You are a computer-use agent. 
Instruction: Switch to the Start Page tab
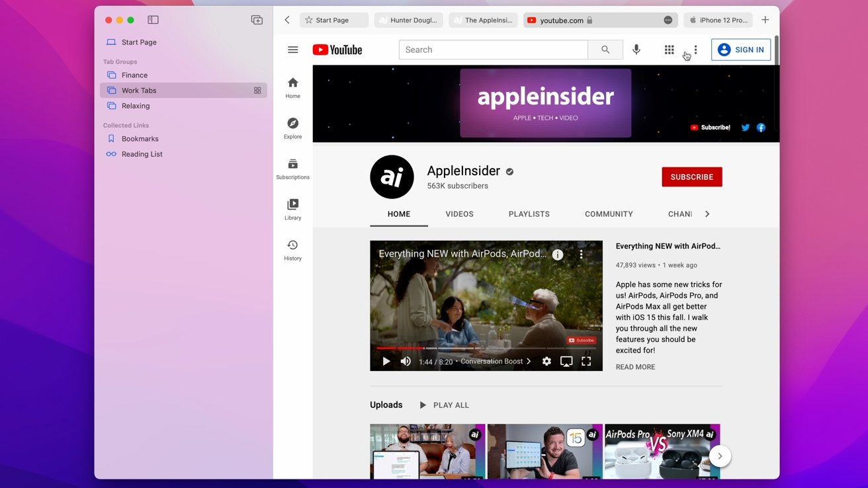tap(334, 20)
